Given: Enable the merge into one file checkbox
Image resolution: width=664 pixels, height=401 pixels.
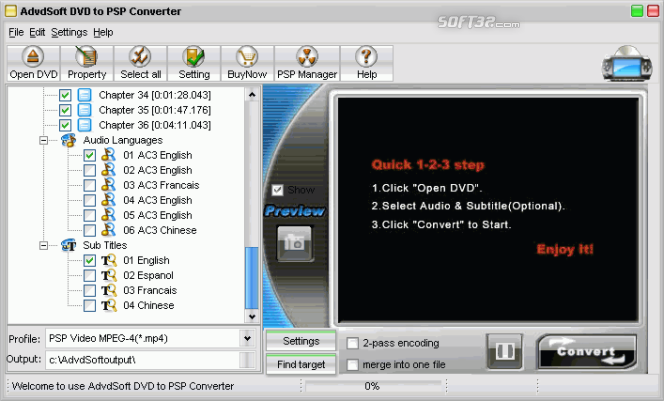Looking at the screenshot, I should [352, 365].
